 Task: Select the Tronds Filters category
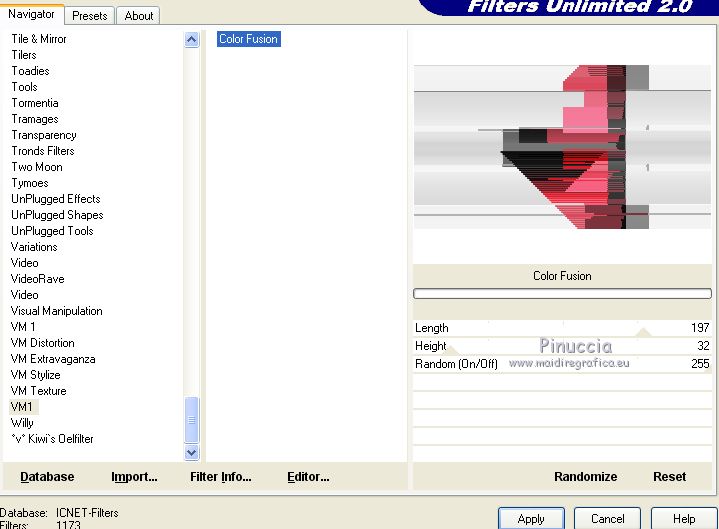tap(43, 151)
